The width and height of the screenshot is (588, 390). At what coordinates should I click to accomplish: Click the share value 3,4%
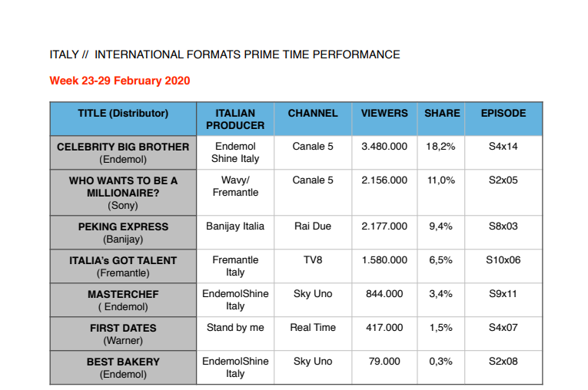click(x=440, y=294)
